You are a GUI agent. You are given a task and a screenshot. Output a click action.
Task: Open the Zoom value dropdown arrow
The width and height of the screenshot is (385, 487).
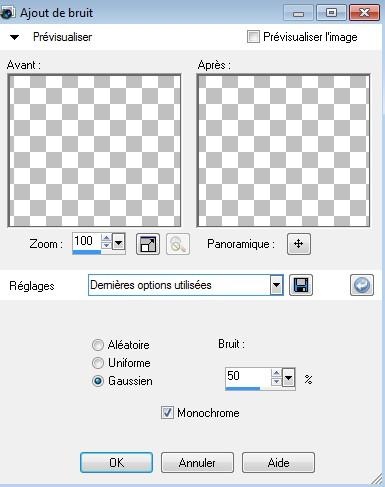pos(119,241)
